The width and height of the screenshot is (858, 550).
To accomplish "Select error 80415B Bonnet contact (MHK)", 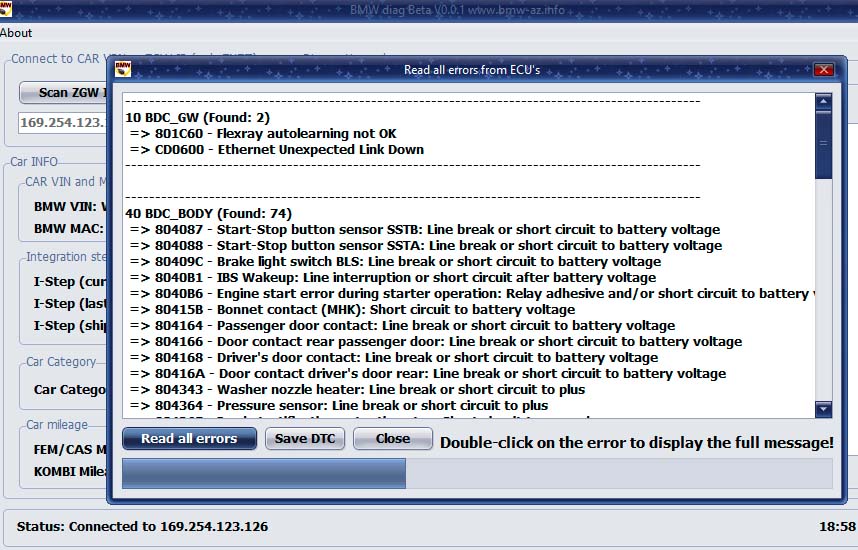I will (352, 309).
